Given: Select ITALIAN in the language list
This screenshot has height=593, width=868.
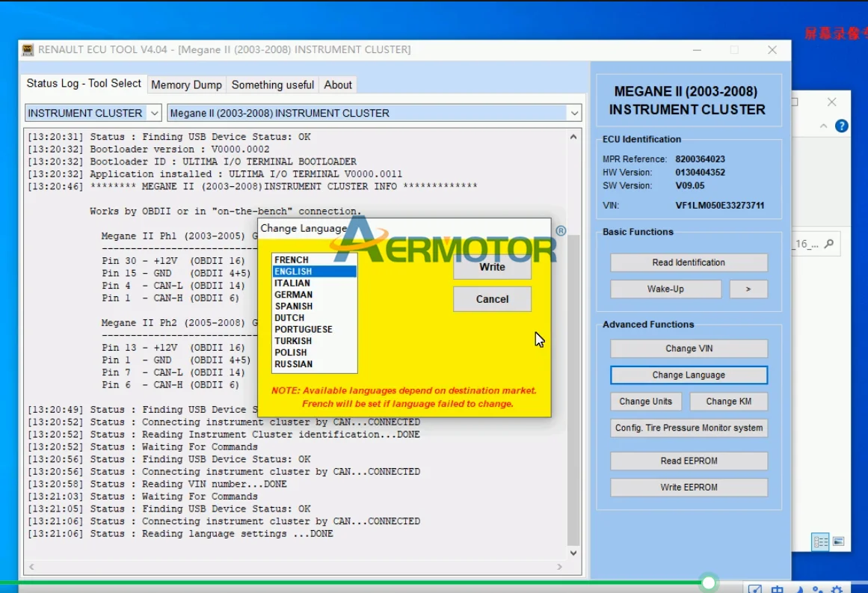Looking at the screenshot, I should [x=315, y=283].
